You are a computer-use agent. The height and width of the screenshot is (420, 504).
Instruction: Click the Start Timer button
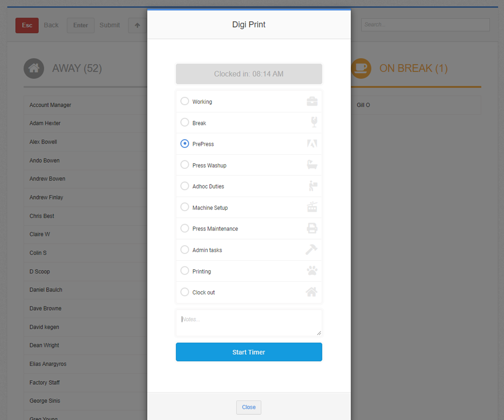point(249,352)
